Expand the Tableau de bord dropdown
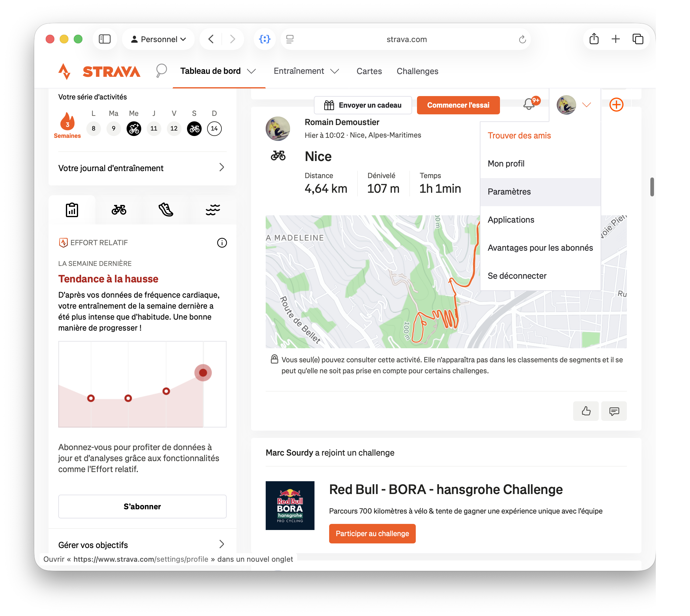The height and width of the screenshot is (616, 690). click(251, 71)
